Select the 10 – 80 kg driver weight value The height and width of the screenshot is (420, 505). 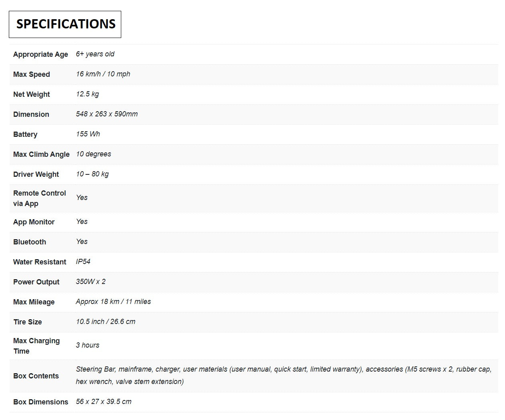[92, 174]
